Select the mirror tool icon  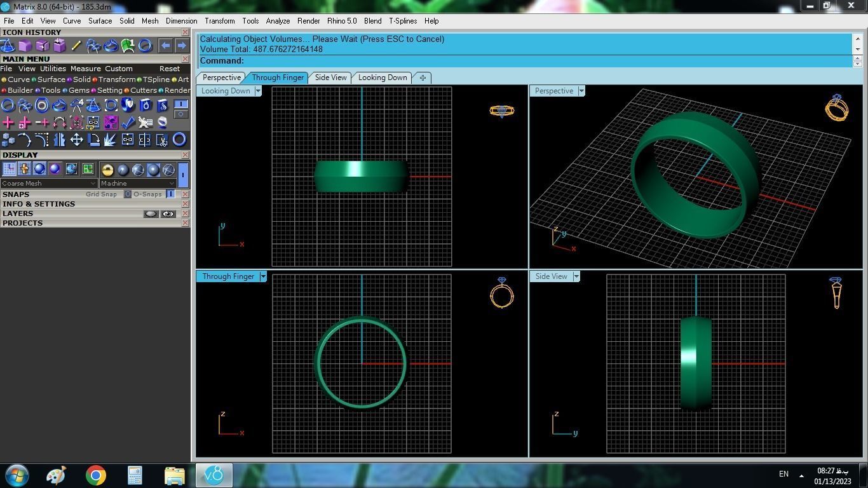(x=59, y=140)
